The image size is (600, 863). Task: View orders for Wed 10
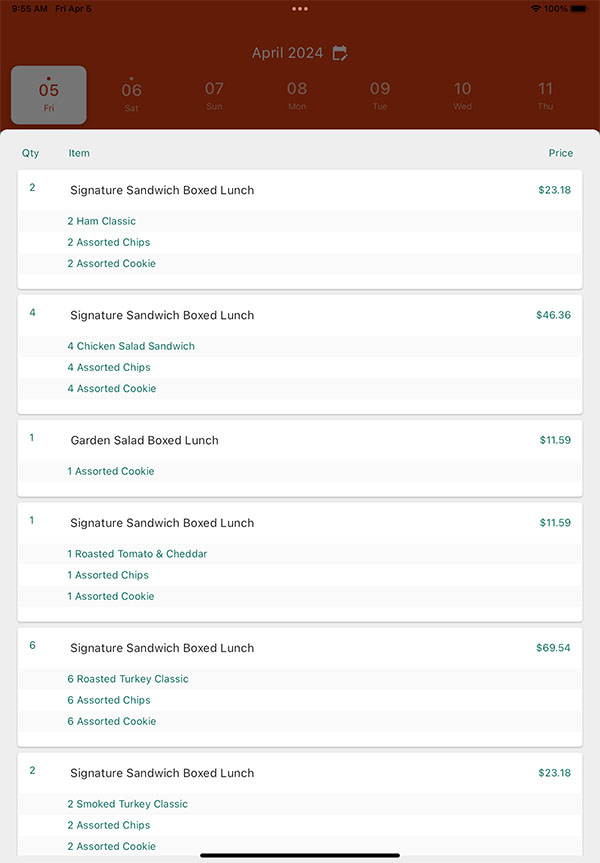[x=462, y=93]
